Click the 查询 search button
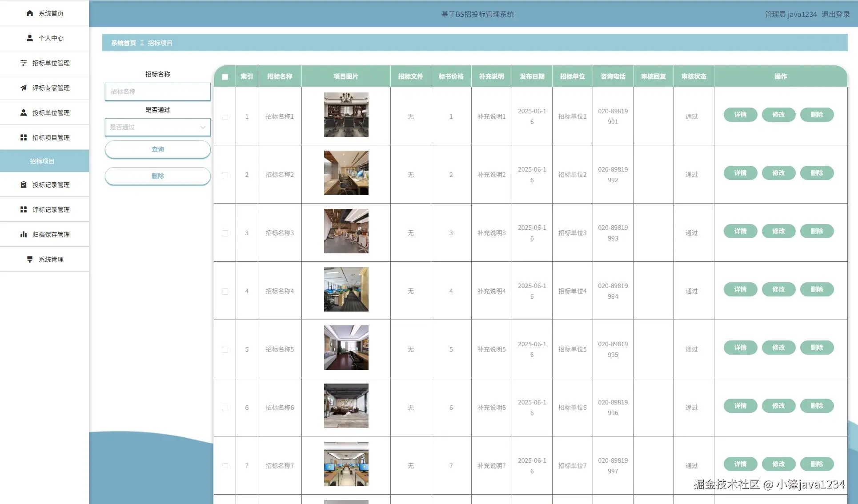This screenshot has height=504, width=858. (157, 149)
